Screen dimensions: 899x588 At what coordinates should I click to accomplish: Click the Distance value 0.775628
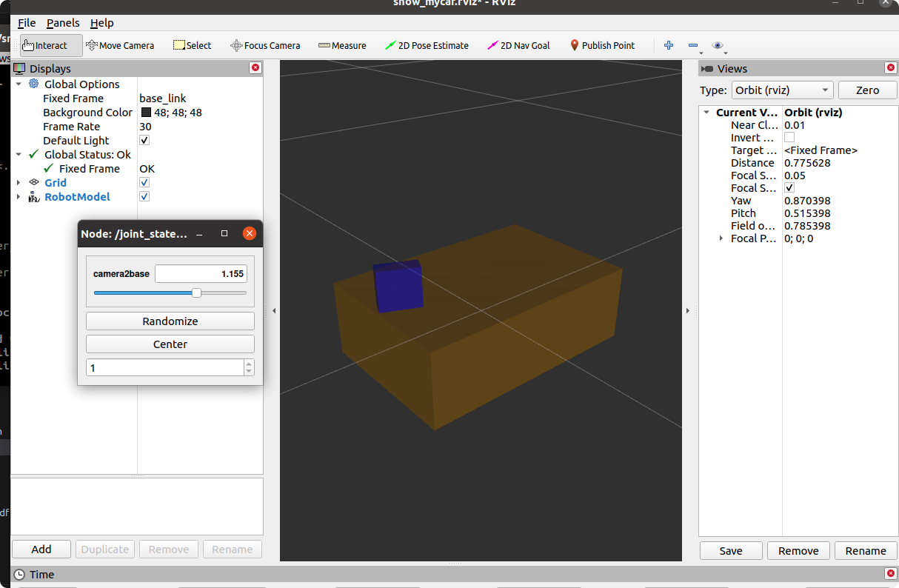click(807, 163)
